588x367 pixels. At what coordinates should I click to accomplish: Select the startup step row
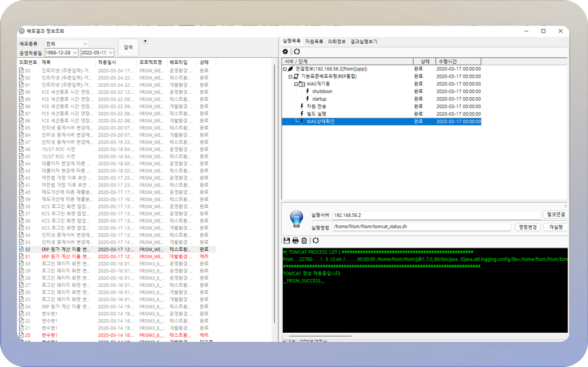(x=381, y=99)
